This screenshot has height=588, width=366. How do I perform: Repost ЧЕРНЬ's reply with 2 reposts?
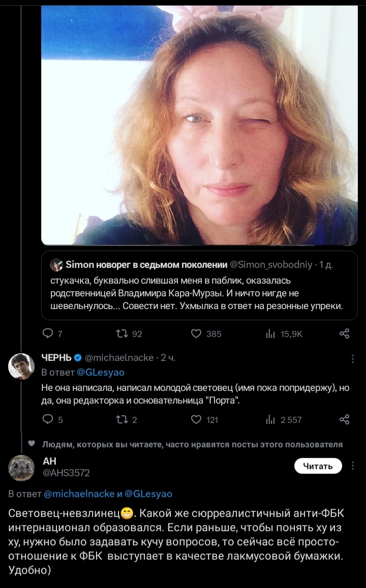[x=121, y=419]
